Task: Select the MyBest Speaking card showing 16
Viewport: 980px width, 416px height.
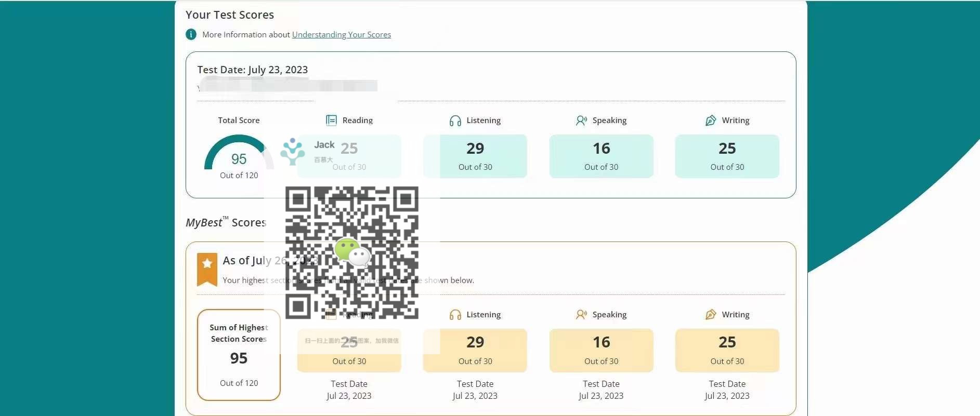Action: [601, 351]
